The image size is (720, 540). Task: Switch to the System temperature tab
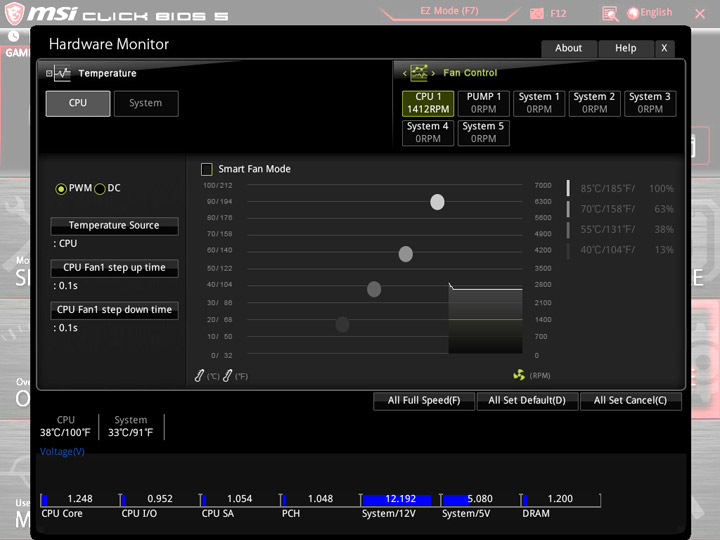click(x=146, y=103)
